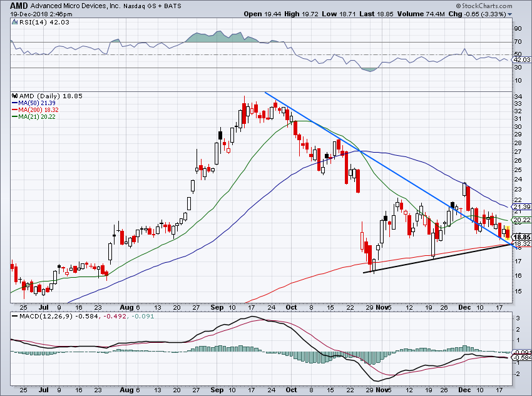This screenshot has width=532, height=396.
Task: Click the green line swatch beside MA(21)
Action: pos(15,116)
